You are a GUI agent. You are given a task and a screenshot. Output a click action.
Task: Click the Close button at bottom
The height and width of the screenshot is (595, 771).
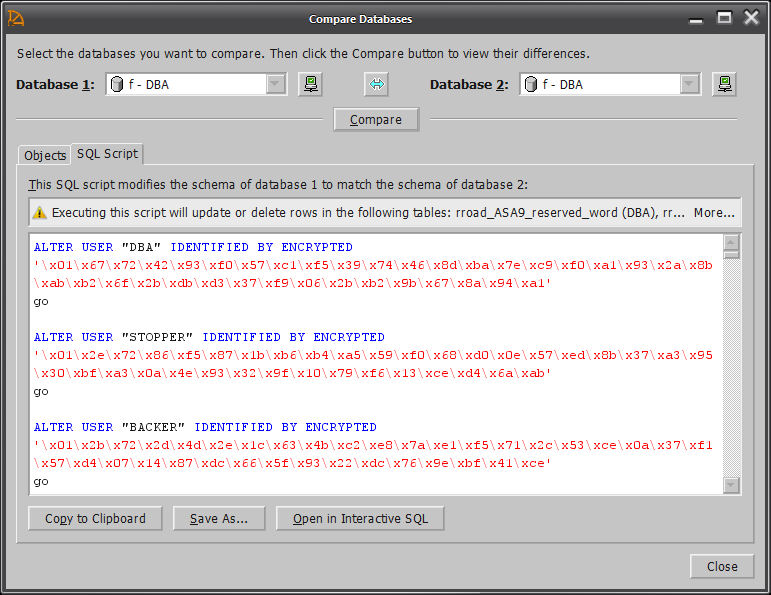pyautogui.click(x=722, y=566)
